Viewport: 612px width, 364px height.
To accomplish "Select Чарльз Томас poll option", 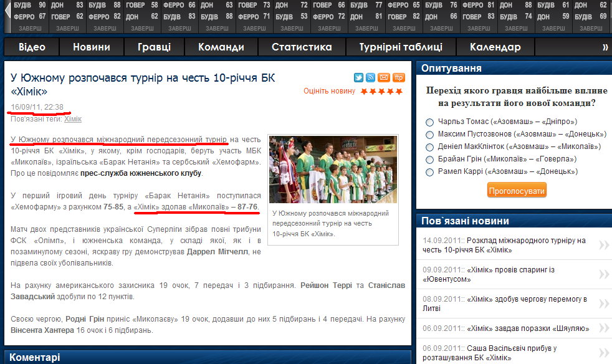I will (430, 122).
